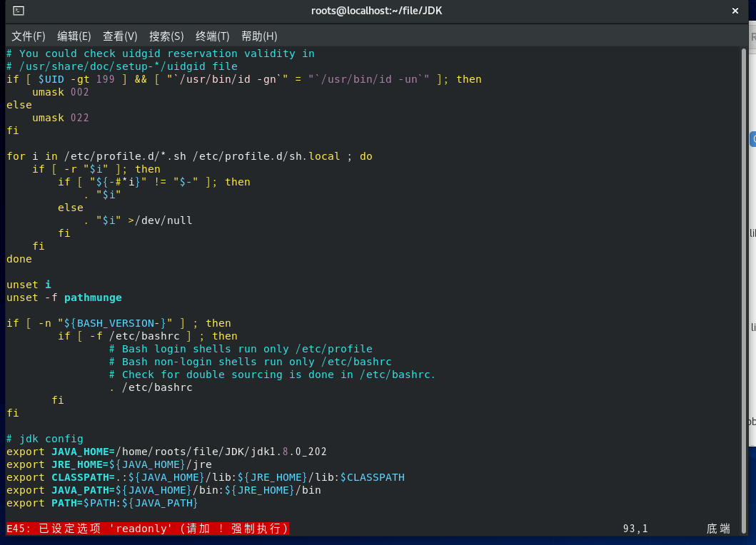Screen dimensions: 756x545
Task: Open the 帮助(H) menu
Action: point(258,36)
